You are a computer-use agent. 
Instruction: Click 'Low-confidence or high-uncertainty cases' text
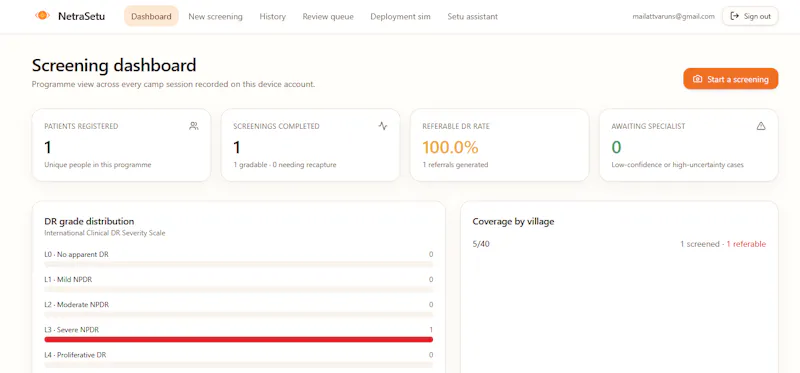pyautogui.click(x=678, y=165)
